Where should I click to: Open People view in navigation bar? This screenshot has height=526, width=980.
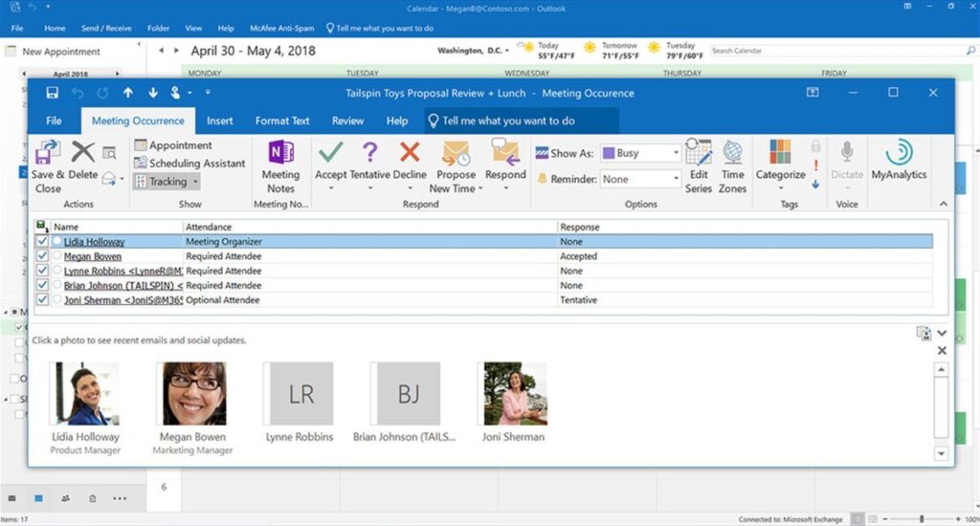(x=66, y=498)
